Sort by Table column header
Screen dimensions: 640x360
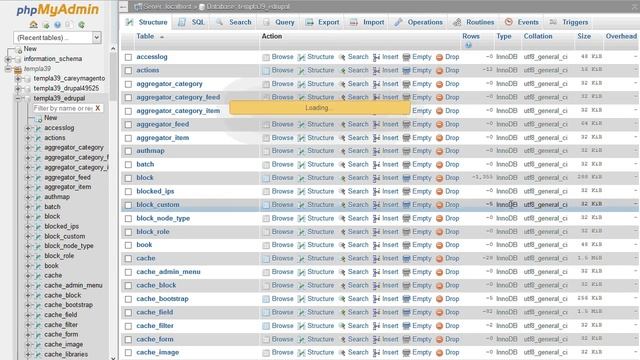tap(145, 36)
